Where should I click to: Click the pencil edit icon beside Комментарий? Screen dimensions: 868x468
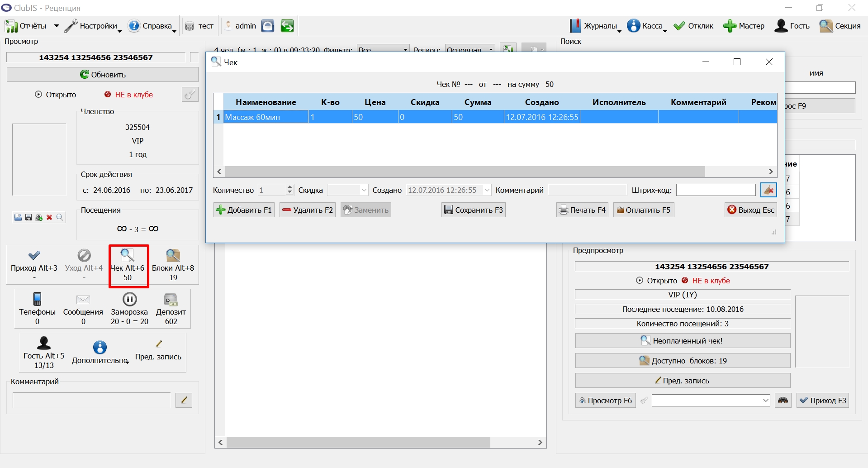184,400
